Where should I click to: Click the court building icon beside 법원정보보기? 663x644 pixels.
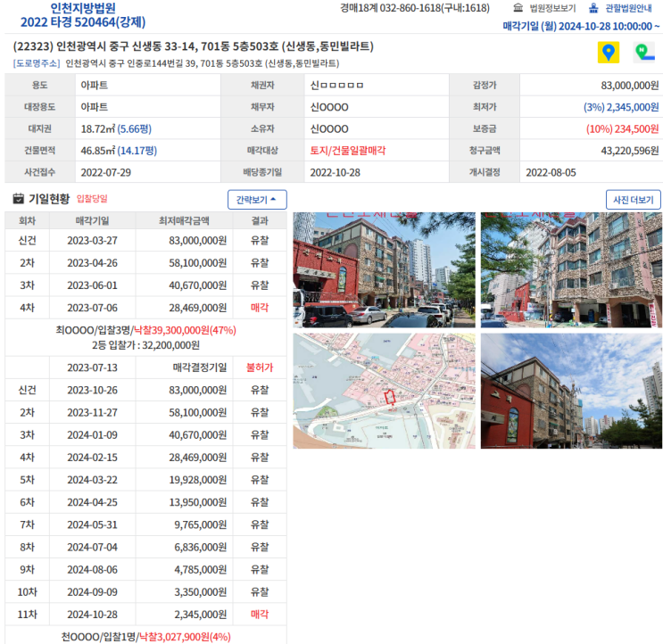pos(518,8)
